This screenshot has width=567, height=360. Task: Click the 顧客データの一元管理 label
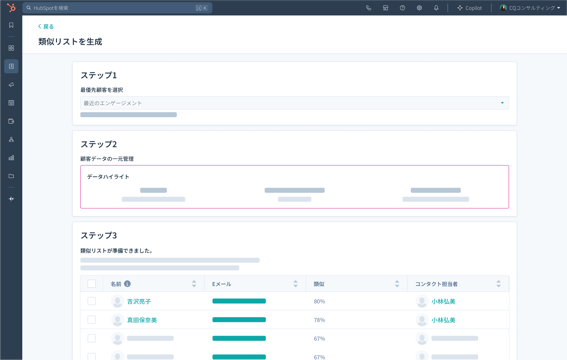click(x=107, y=159)
